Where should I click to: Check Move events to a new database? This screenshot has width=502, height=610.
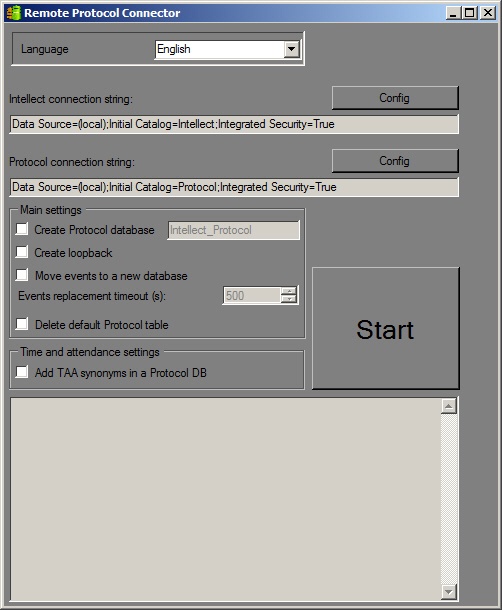click(x=22, y=275)
